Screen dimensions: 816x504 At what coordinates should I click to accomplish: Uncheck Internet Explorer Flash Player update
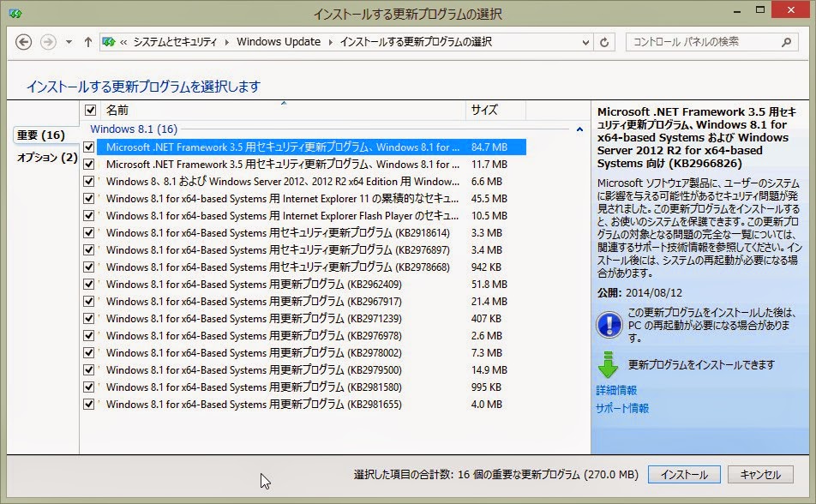89,215
